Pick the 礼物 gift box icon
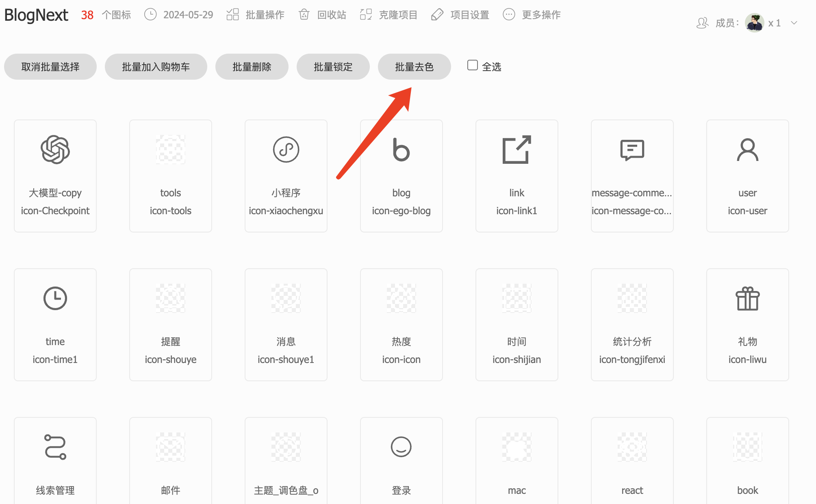Image resolution: width=816 pixels, height=504 pixels. tap(748, 298)
